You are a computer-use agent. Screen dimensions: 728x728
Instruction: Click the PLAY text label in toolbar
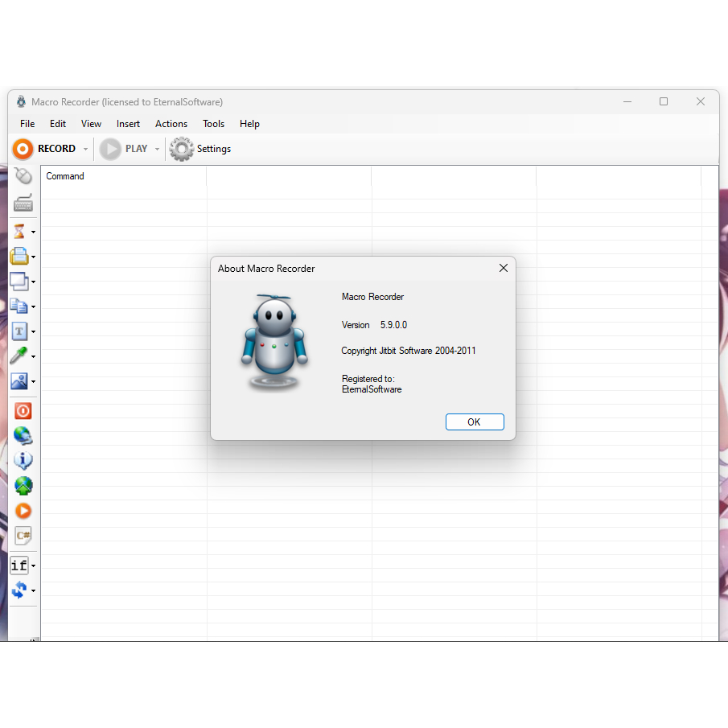click(x=136, y=149)
